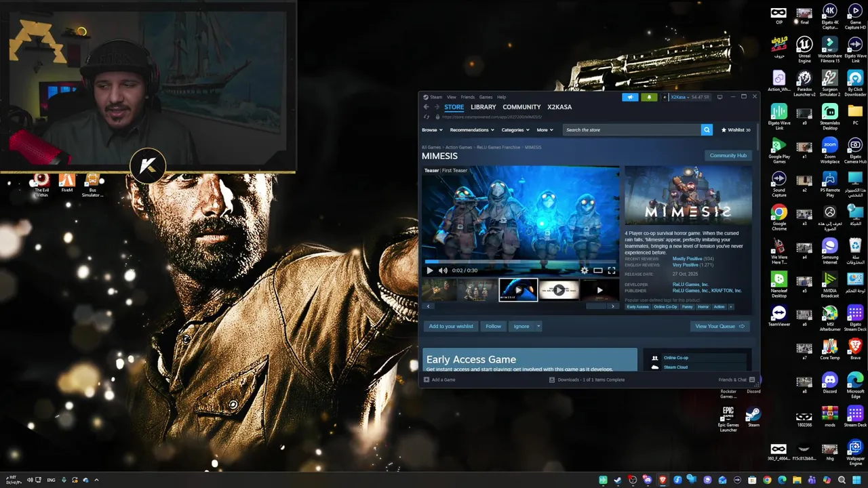Open Wallpaper Engine desktop icon
This screenshot has width=868, height=488.
855,452
